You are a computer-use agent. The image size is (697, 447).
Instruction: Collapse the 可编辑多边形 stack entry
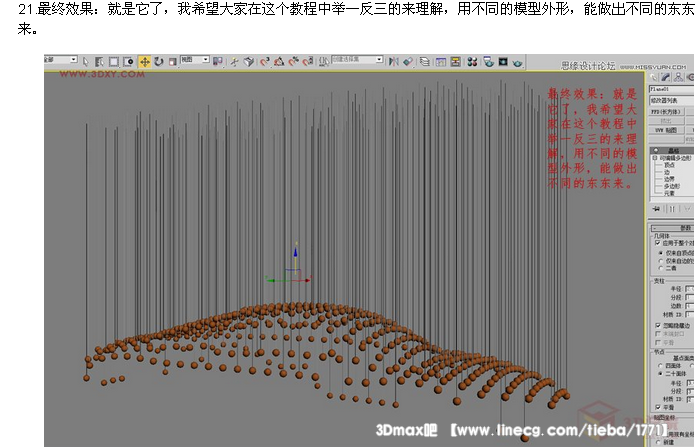tap(654, 158)
